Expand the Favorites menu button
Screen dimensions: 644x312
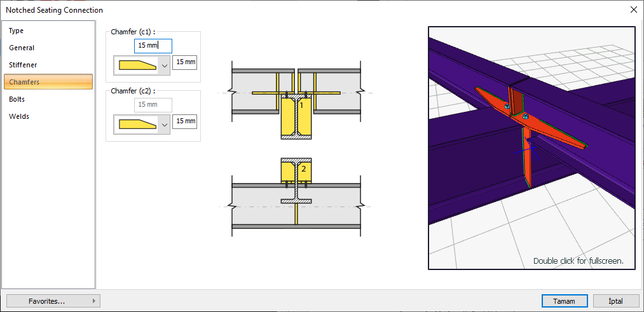point(53,301)
